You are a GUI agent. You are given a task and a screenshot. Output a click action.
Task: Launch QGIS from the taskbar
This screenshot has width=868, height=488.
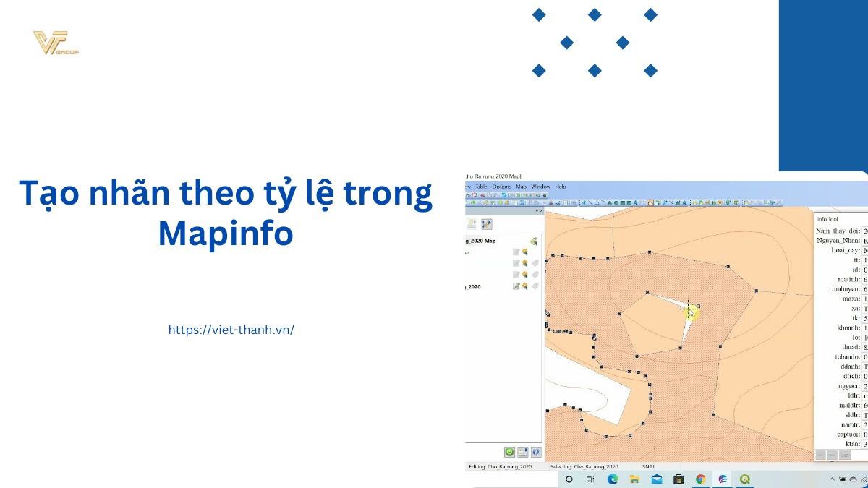(x=744, y=479)
